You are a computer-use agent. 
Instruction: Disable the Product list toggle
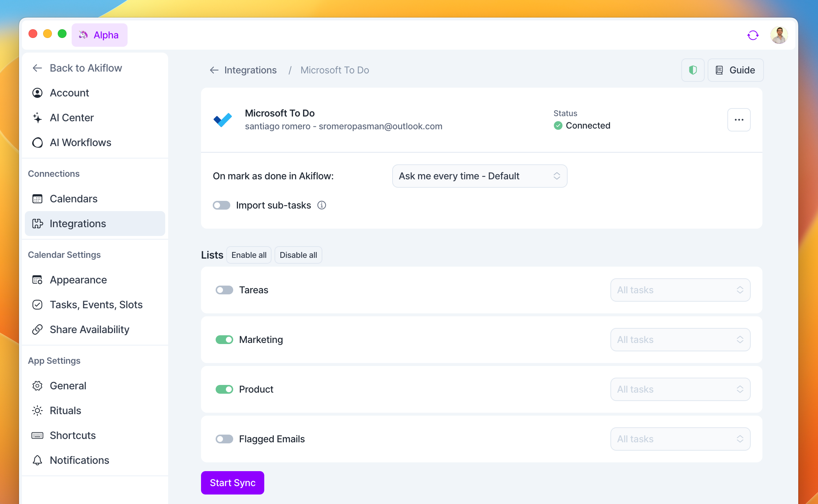point(224,389)
